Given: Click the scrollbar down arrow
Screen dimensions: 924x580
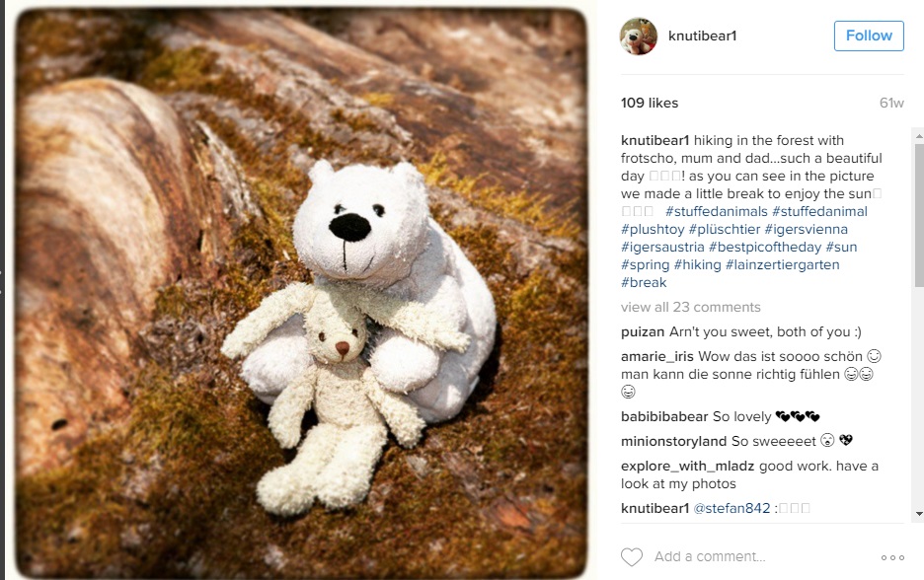Looking at the screenshot, I should pyautogui.click(x=918, y=514).
